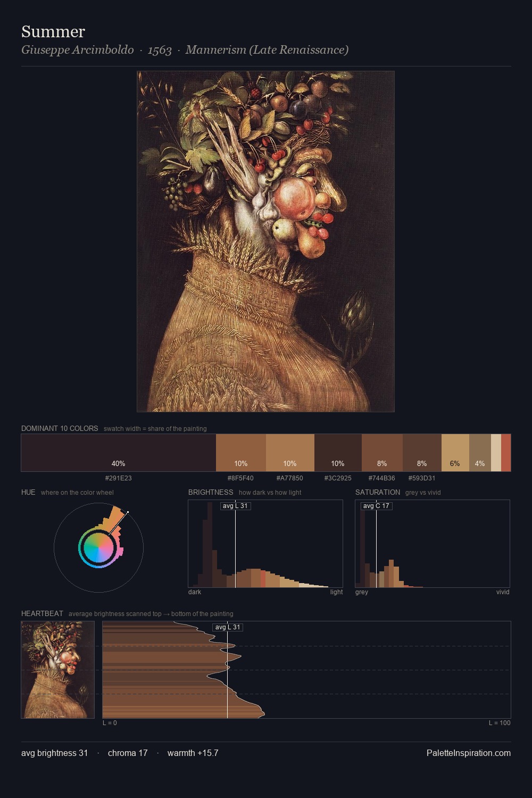
Task: Click the hue color wheel
Action: click(x=98, y=547)
